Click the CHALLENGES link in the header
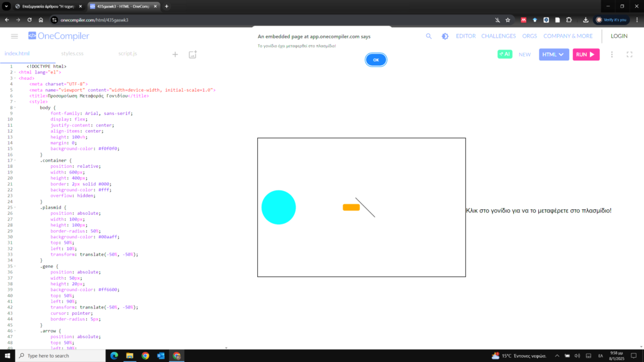The image size is (644, 362). tap(498, 36)
